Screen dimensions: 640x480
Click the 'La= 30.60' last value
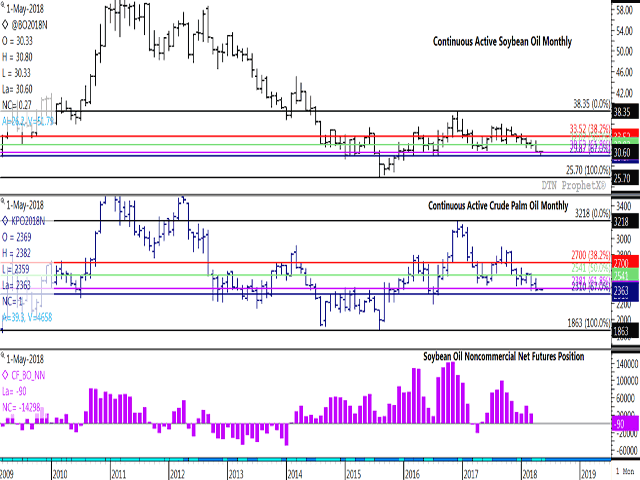pyautogui.click(x=17, y=89)
